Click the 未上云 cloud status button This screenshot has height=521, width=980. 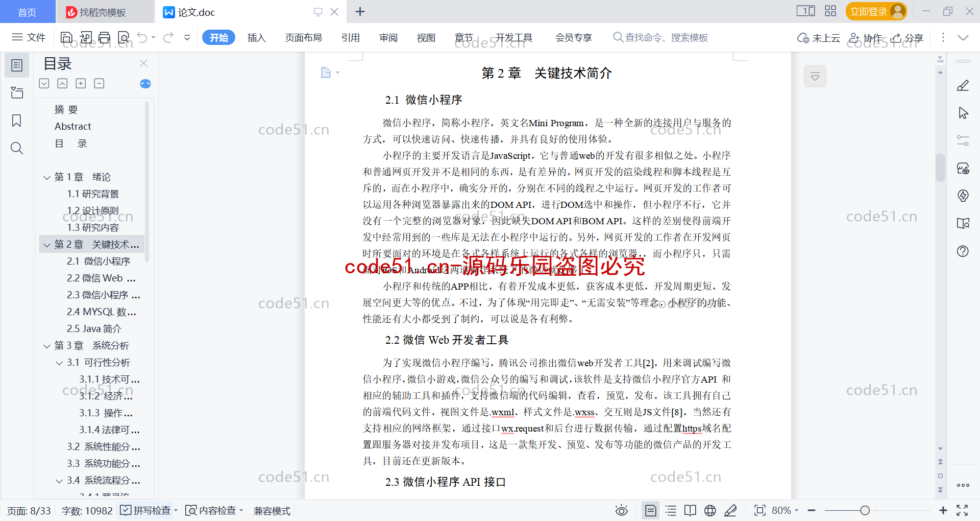click(x=819, y=37)
